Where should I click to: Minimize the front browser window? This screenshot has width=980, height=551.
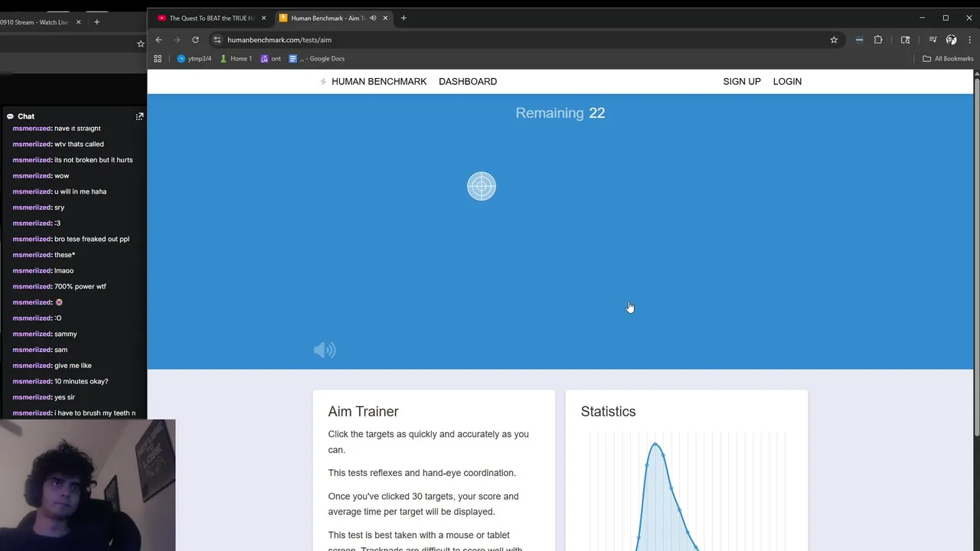tap(922, 18)
